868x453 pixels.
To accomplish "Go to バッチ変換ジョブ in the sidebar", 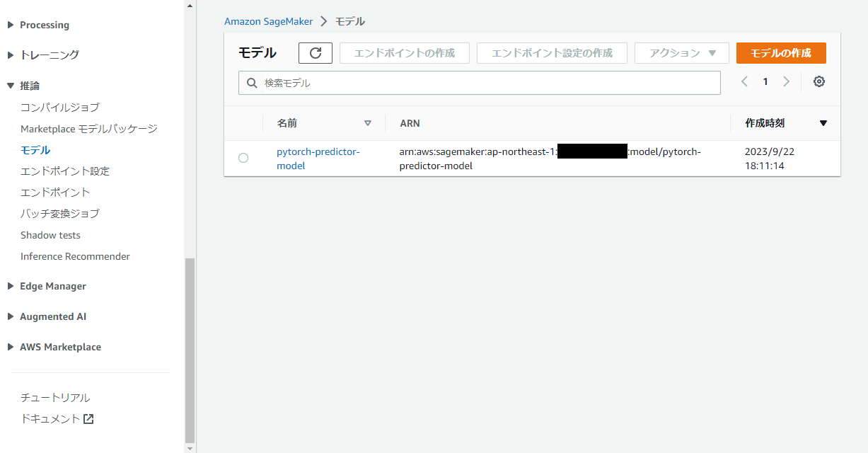I will tap(59, 213).
